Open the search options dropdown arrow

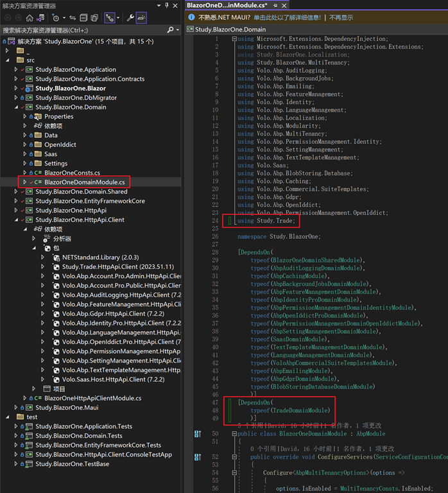[x=178, y=30]
